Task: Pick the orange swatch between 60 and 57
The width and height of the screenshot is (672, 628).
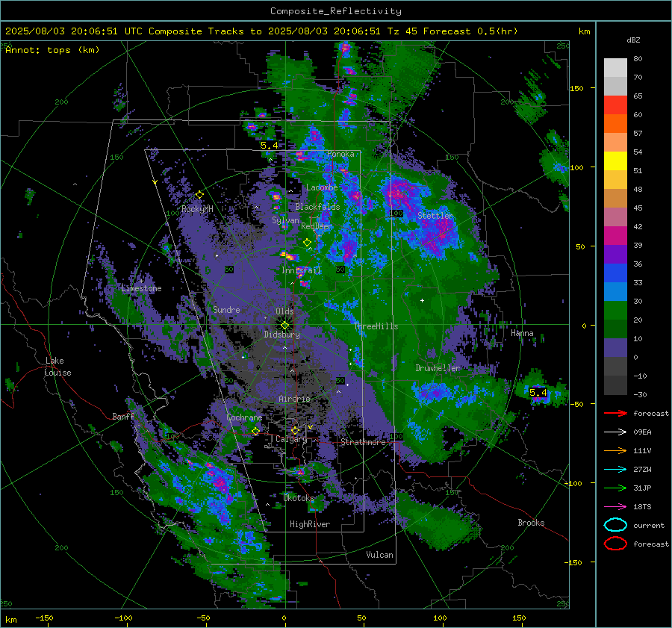Action: pyautogui.click(x=615, y=123)
